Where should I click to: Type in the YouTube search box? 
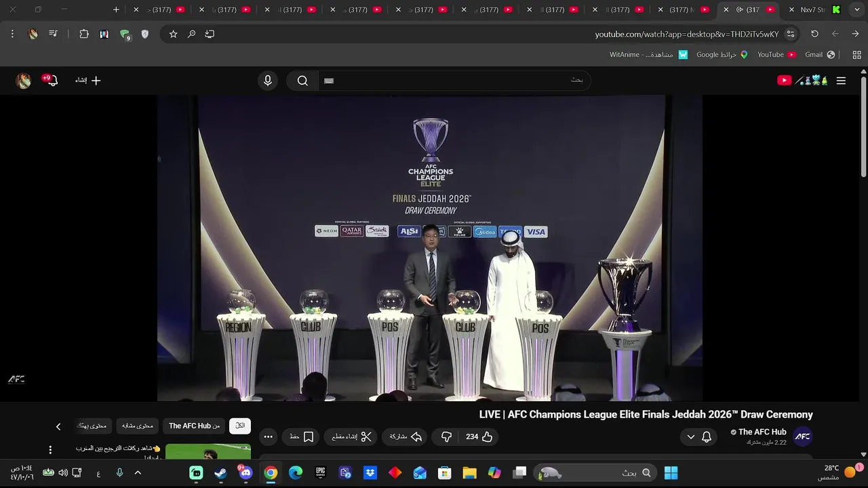454,81
